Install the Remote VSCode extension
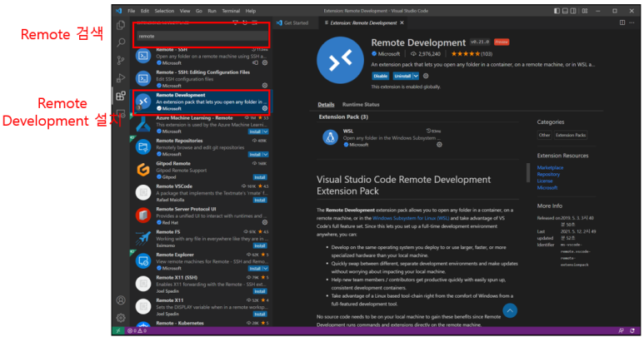The height and width of the screenshot is (337, 644). click(x=260, y=200)
